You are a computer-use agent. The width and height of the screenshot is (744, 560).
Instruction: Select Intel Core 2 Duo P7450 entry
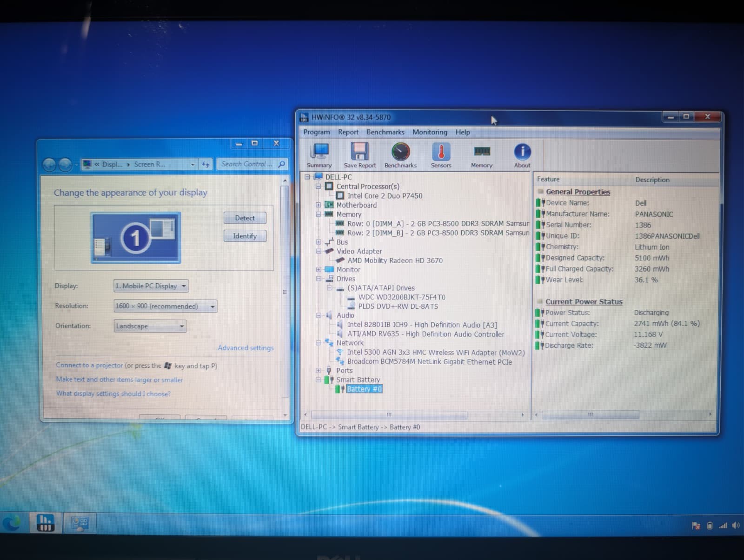[x=385, y=196]
